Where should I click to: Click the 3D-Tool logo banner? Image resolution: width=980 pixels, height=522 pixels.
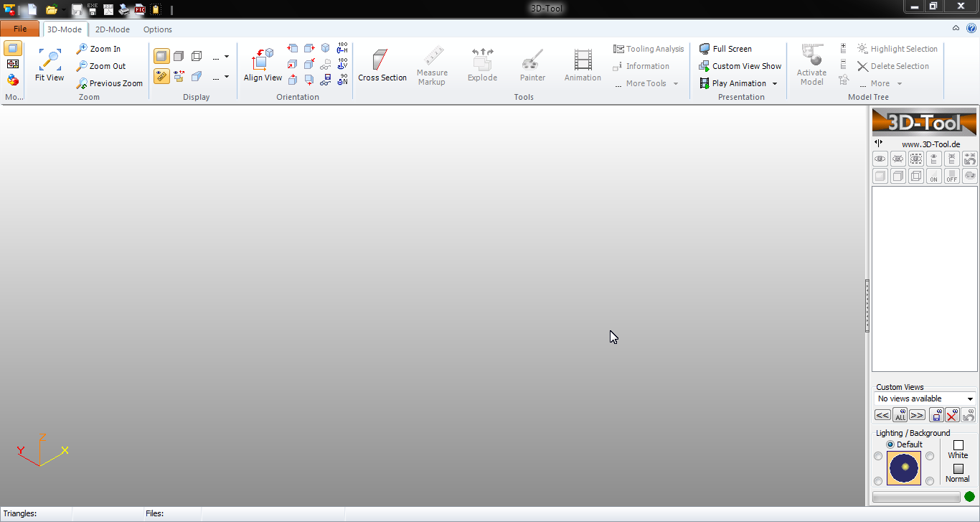pyautogui.click(x=924, y=122)
